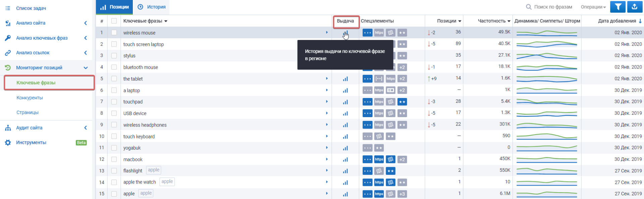
Task: Toggle the select-all checkbox in header
Action: pos(114,21)
